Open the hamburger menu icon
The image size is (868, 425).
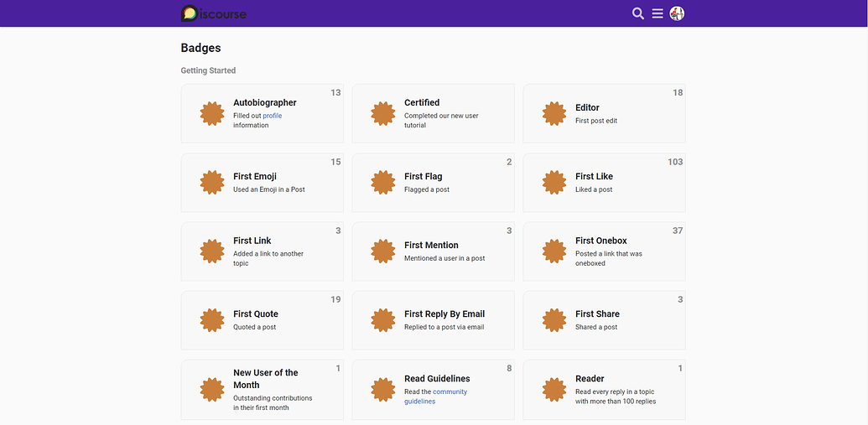657,13
